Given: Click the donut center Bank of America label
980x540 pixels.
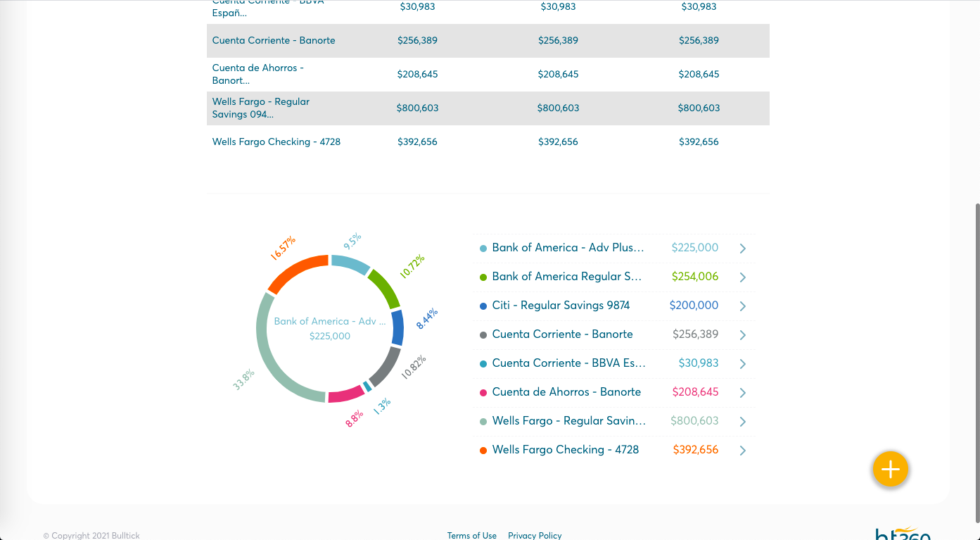Looking at the screenshot, I should click(x=330, y=321).
